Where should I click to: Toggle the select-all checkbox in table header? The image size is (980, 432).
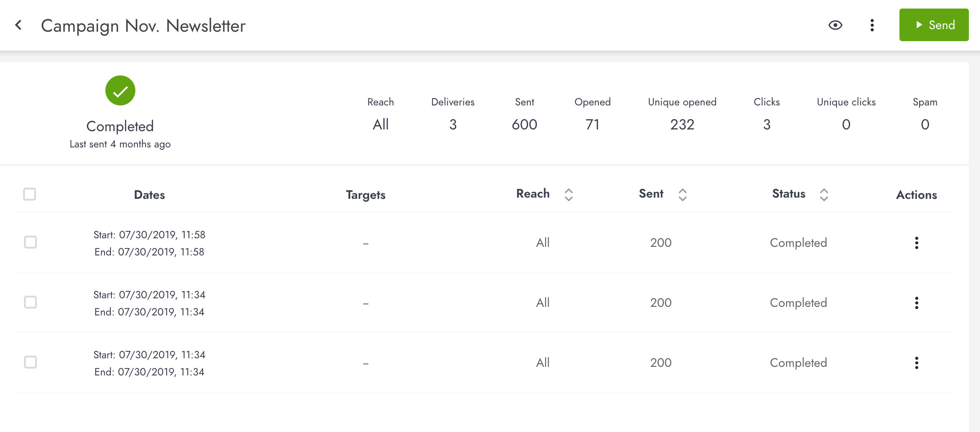[30, 194]
